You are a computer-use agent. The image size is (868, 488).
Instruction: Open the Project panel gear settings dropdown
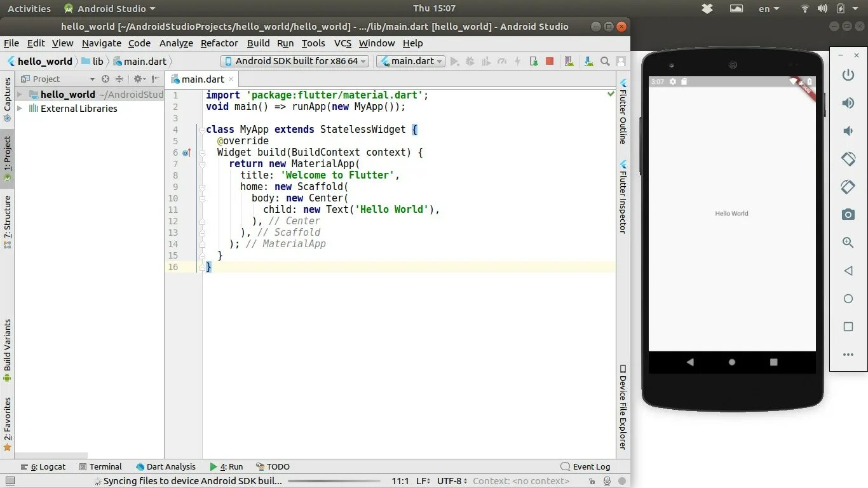point(139,79)
